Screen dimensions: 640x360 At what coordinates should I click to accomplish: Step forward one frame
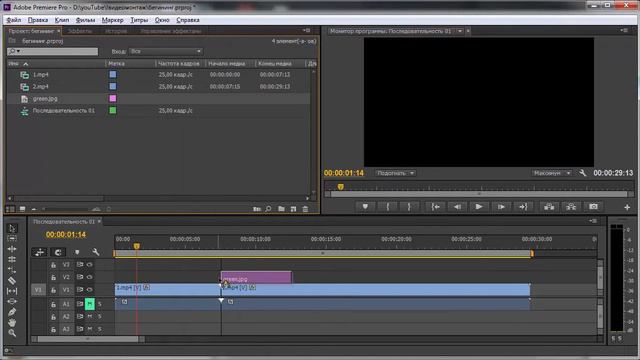pyautogui.click(x=501, y=207)
